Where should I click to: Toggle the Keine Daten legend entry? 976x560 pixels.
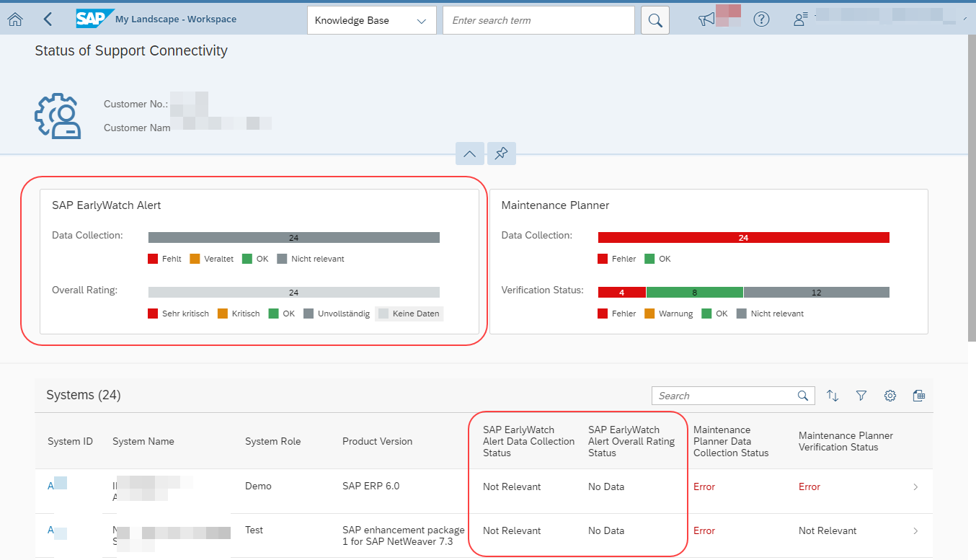[409, 314]
